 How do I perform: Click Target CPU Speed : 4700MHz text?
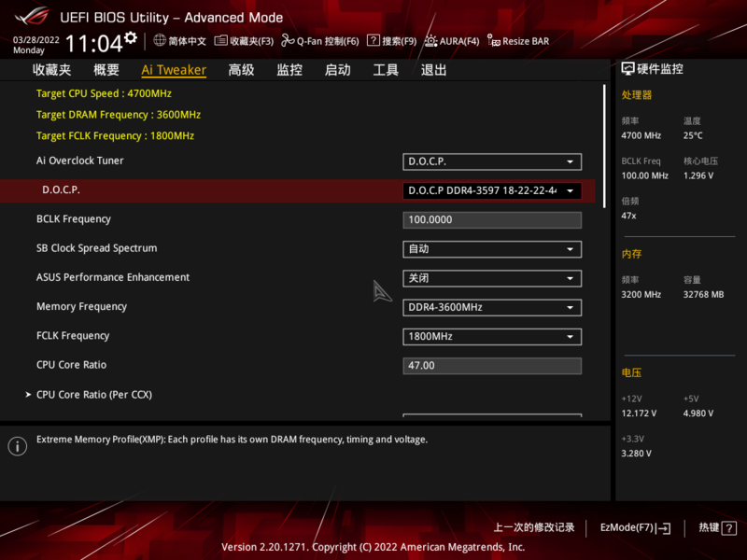pyautogui.click(x=104, y=93)
